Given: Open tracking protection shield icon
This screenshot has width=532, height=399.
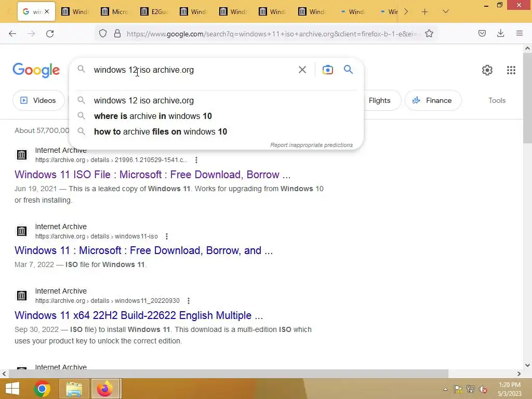Looking at the screenshot, I should (103, 33).
